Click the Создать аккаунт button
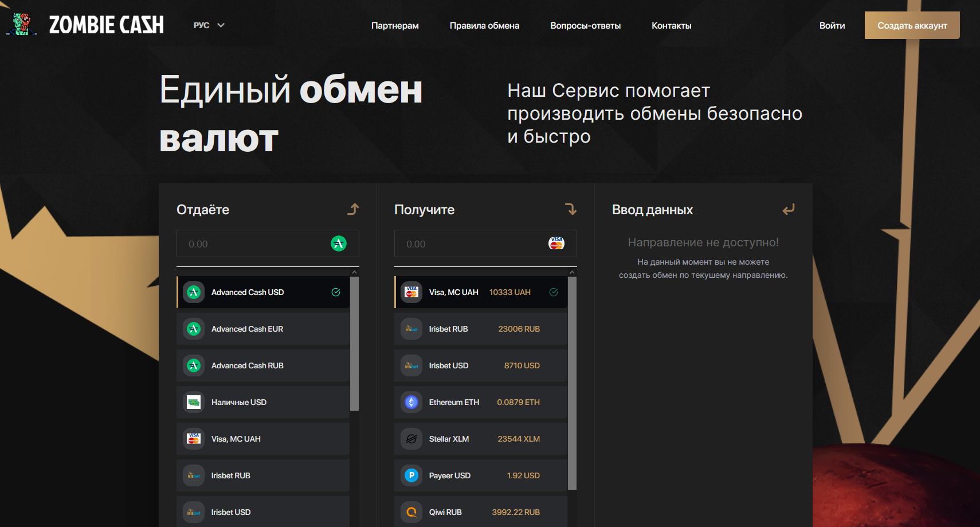The image size is (980, 527). tap(912, 25)
